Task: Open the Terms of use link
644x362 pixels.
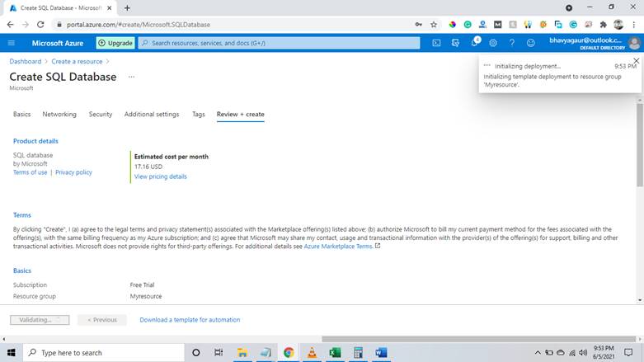Action: pyautogui.click(x=30, y=172)
